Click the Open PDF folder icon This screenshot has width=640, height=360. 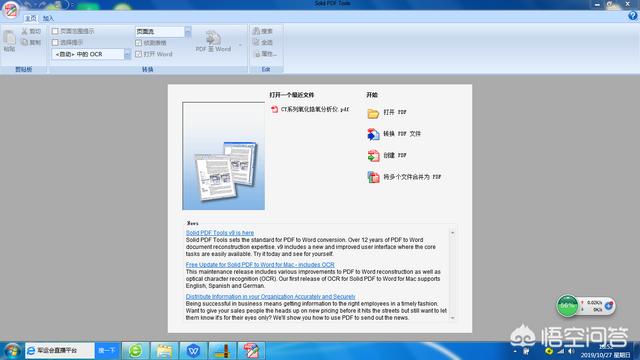373,113
